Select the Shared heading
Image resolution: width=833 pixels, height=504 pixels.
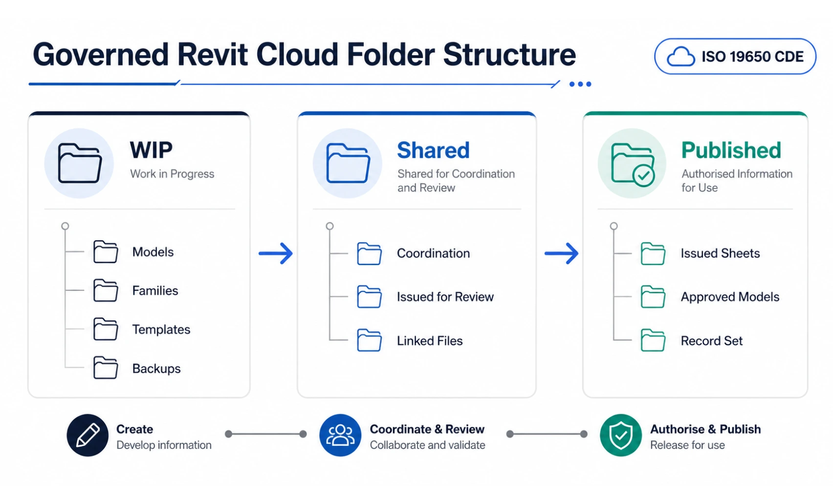tap(433, 150)
